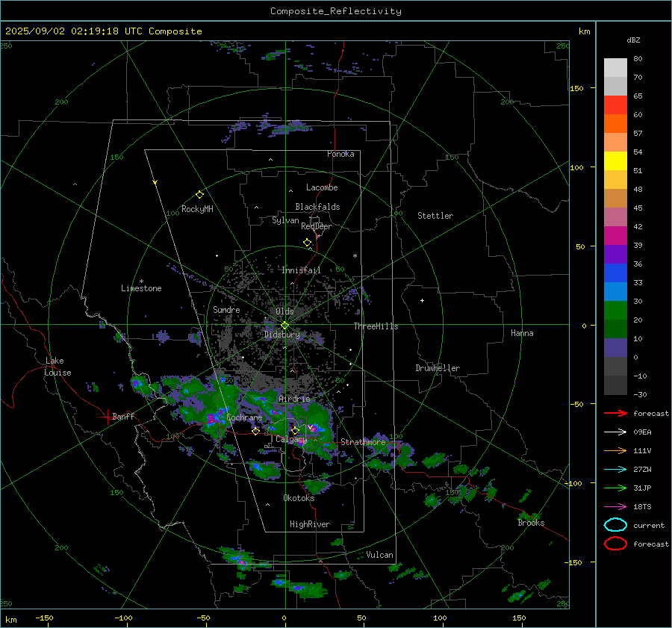Click the Sylvan label

(285, 220)
